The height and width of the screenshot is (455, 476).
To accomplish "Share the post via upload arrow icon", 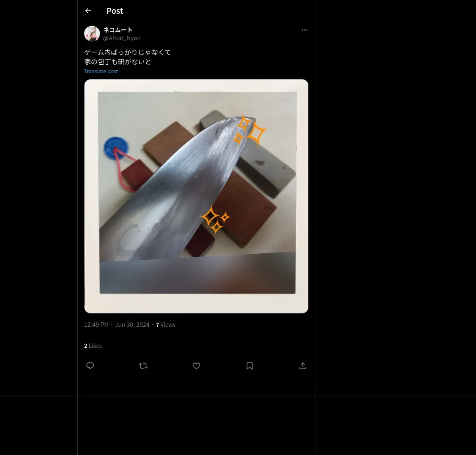I will (303, 366).
